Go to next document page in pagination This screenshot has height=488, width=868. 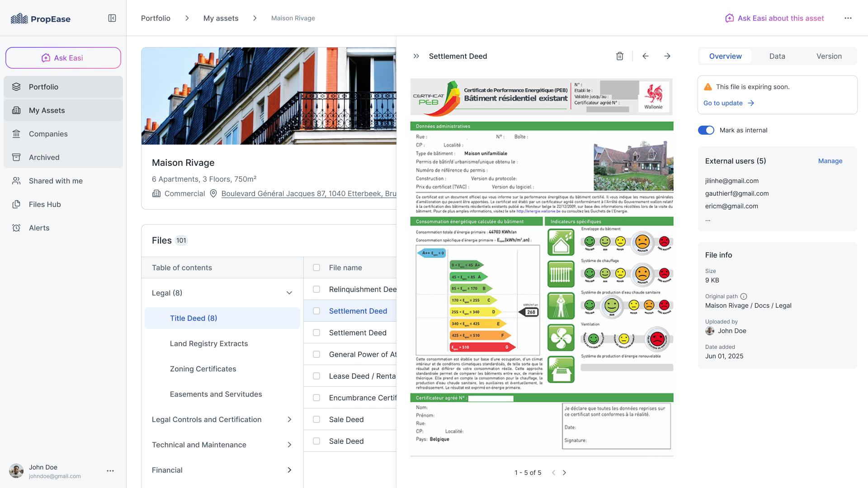tap(564, 473)
